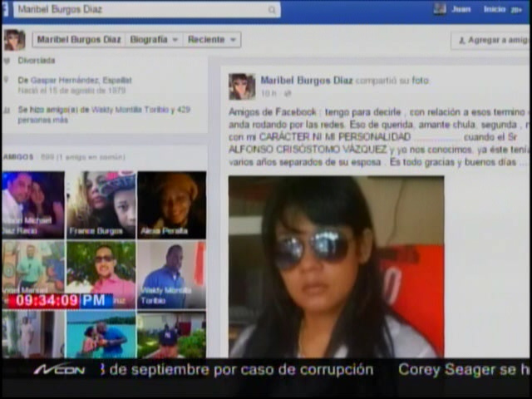The height and width of the screenshot is (399, 532).
Task: Click the post author's avatar thumbnail
Action: pos(242,86)
